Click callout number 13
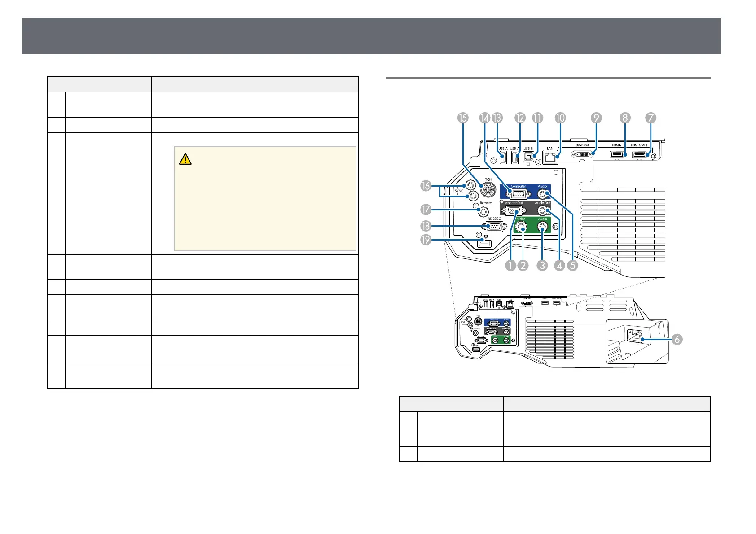Screen dimensions: 756x534 coord(497,118)
